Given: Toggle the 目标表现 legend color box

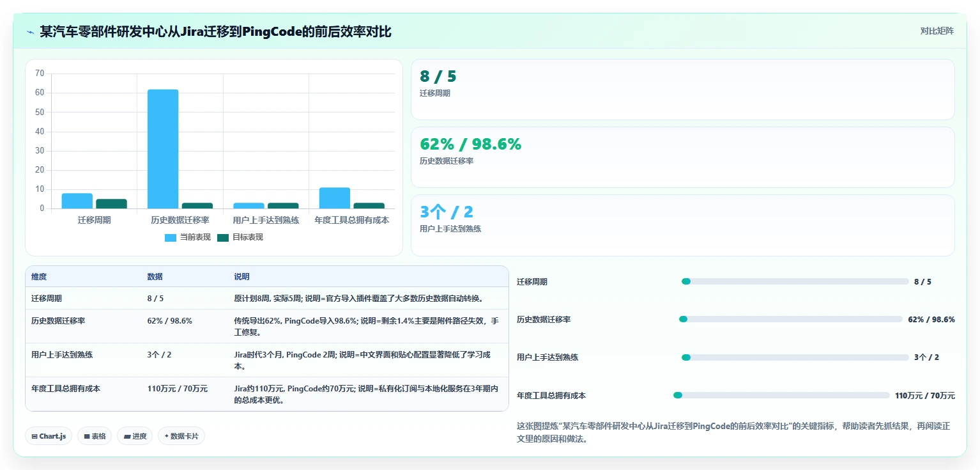Looking at the screenshot, I should point(223,237).
